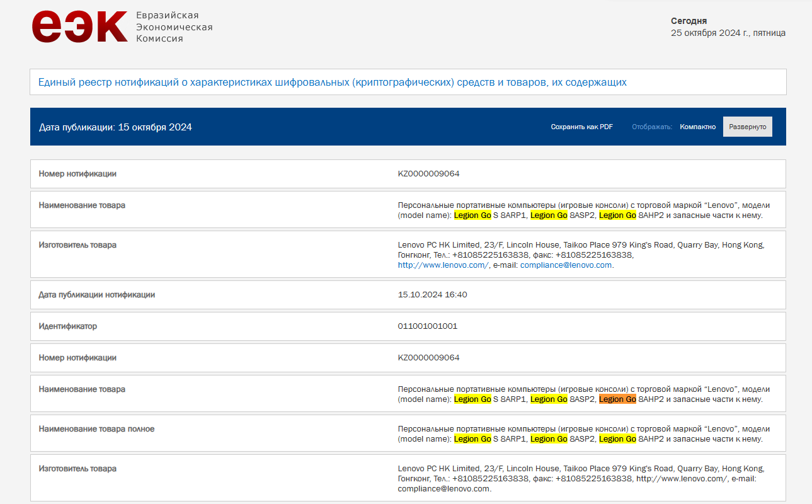
Task: Click the red ЕЭК logo
Action: click(79, 27)
